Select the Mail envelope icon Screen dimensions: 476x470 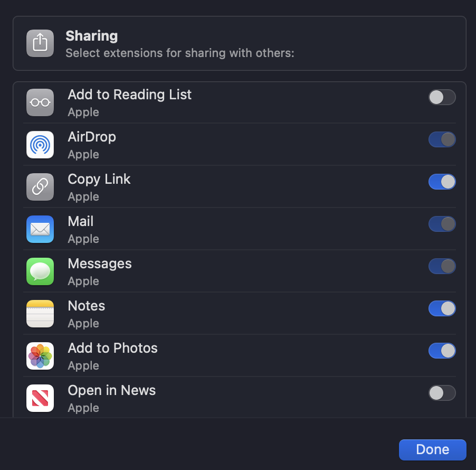(x=40, y=229)
